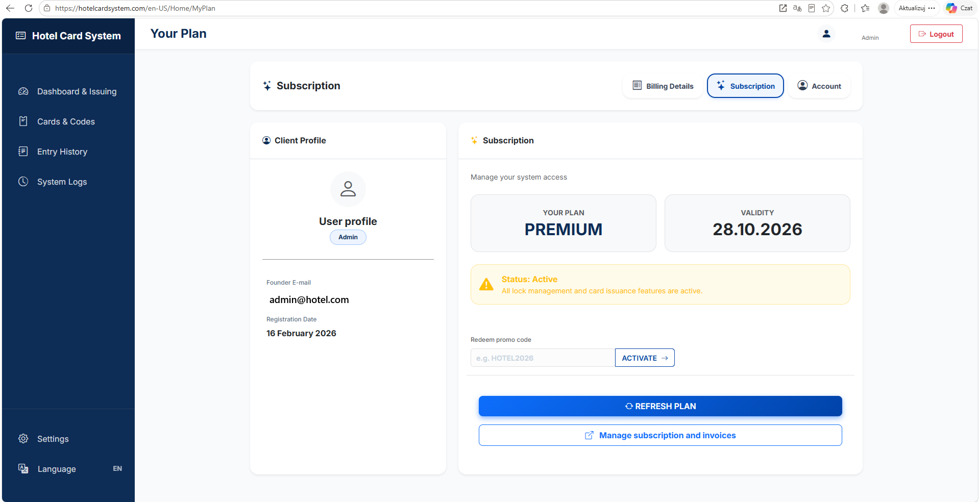Go back with the browser back arrow
Viewport: 980px width, 502px height.
tap(10, 8)
